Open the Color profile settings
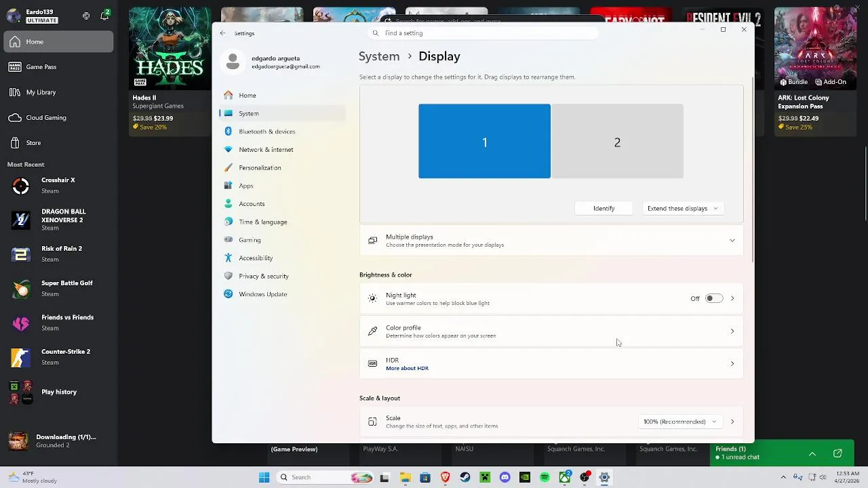 point(551,331)
